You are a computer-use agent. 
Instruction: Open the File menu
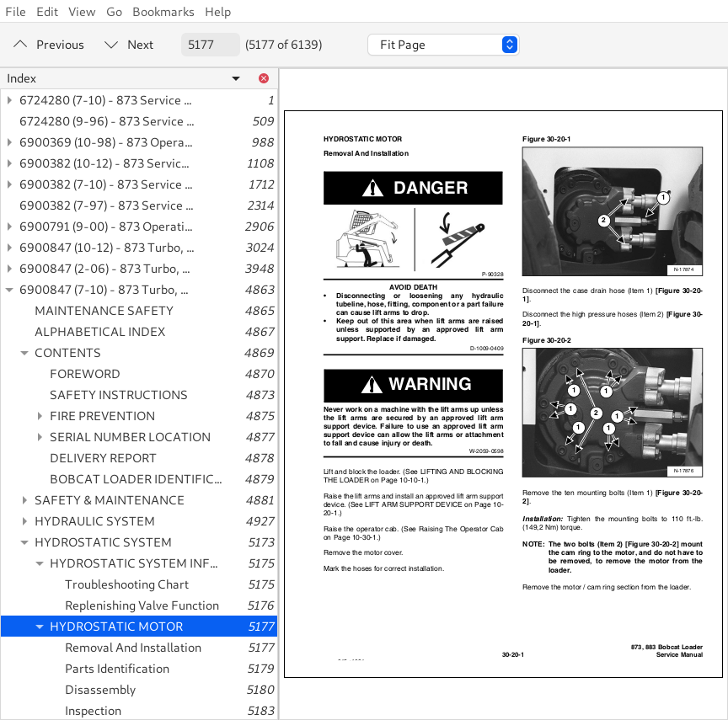tap(15, 12)
